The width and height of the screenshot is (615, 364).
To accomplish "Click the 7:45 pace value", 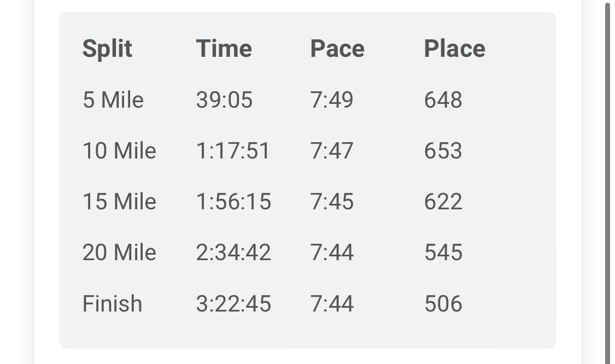I will click(x=332, y=202).
